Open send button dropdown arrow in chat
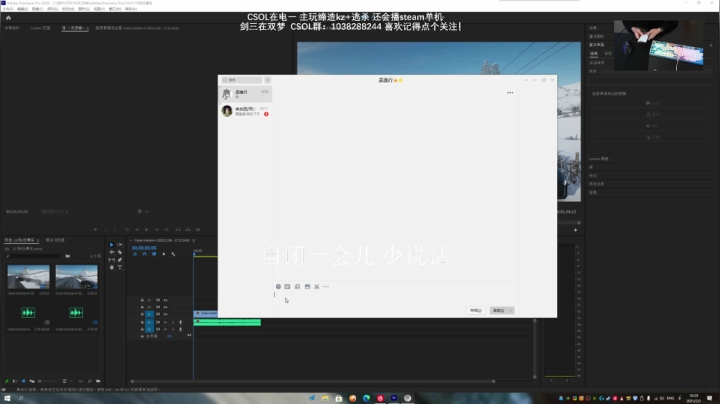Viewport: 720px width, 404px height. [510, 311]
